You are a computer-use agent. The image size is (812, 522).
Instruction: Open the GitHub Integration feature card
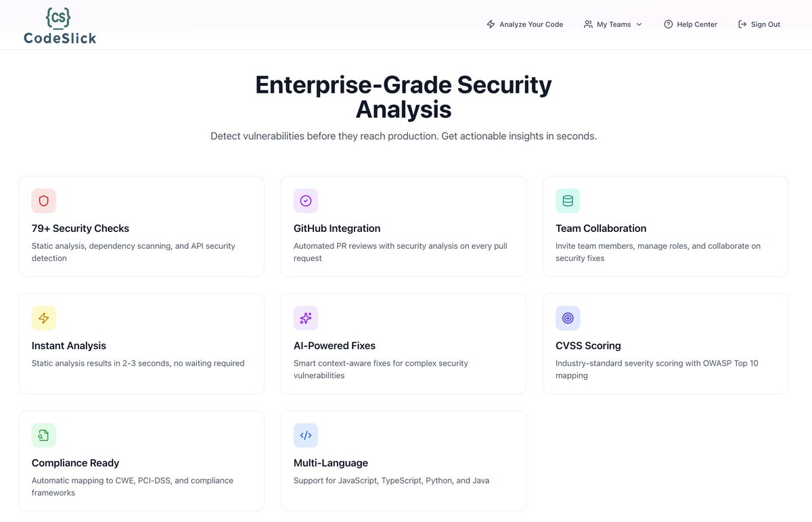(403, 226)
